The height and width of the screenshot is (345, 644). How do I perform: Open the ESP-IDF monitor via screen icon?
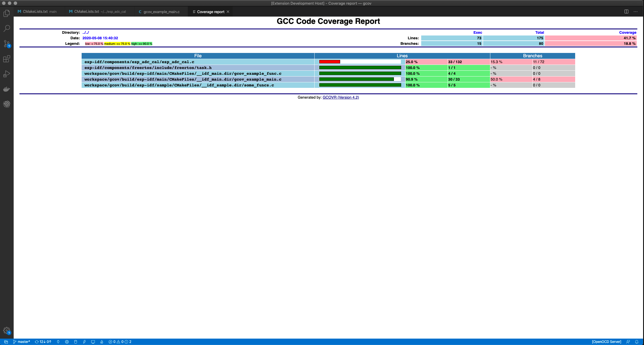[93, 342]
